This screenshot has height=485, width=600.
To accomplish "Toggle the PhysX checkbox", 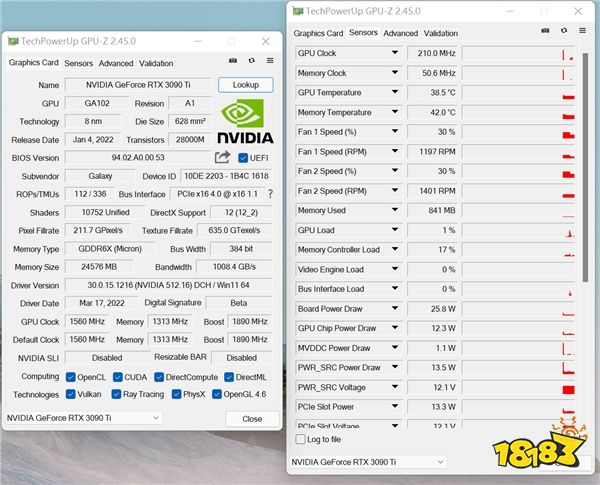I will 176,394.
